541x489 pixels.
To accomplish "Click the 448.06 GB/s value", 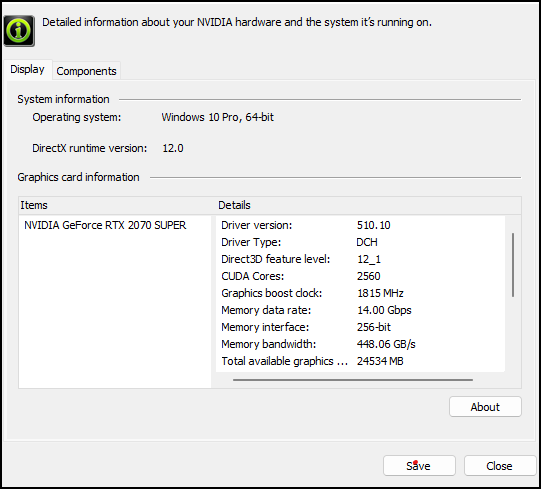I will [386, 344].
